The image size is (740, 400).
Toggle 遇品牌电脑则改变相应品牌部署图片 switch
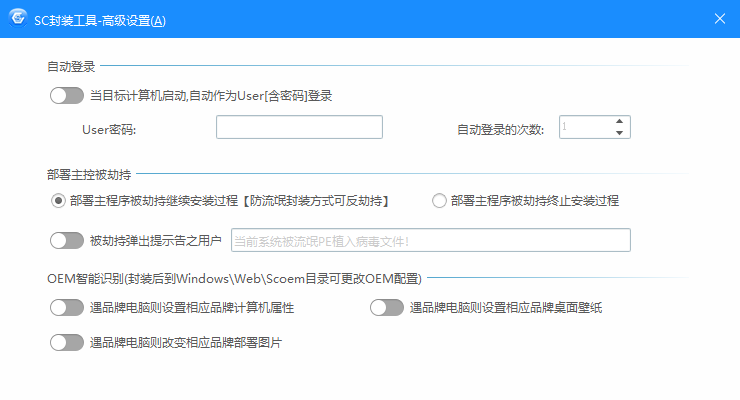(66, 342)
